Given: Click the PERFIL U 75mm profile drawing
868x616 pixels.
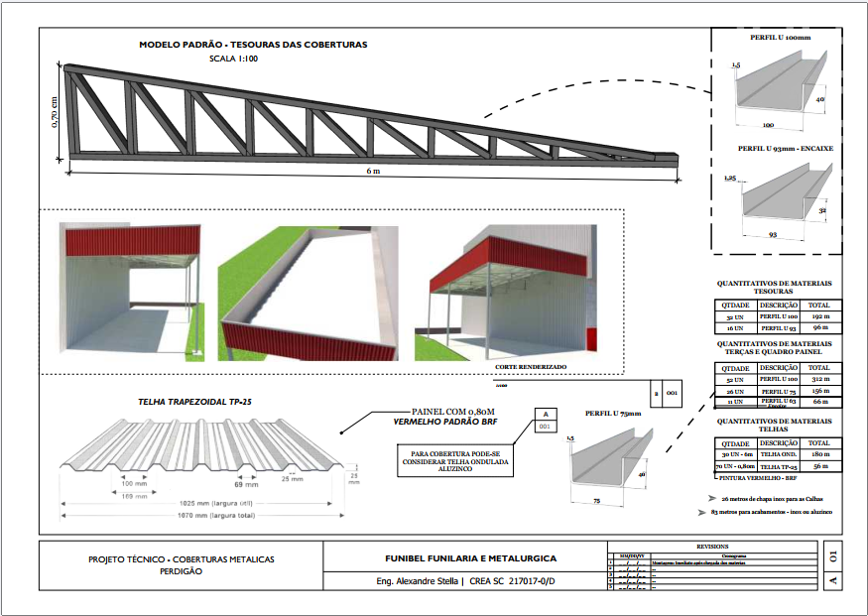Looking at the screenshot, I should click(610, 459).
